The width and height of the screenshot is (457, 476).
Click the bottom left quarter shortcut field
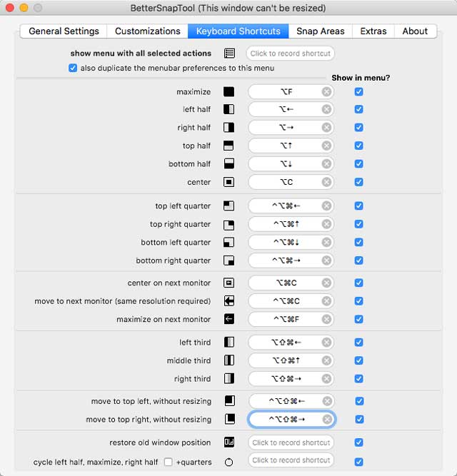click(x=291, y=242)
